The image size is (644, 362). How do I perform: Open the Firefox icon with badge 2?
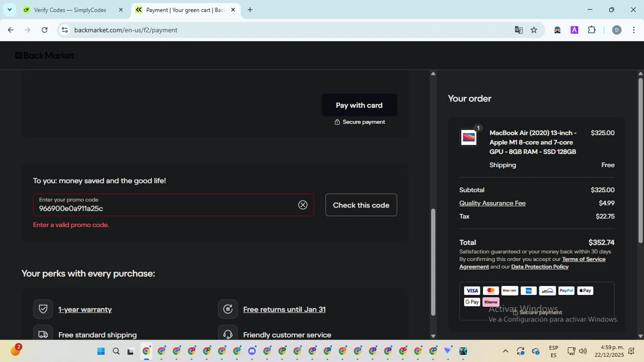(x=15, y=350)
